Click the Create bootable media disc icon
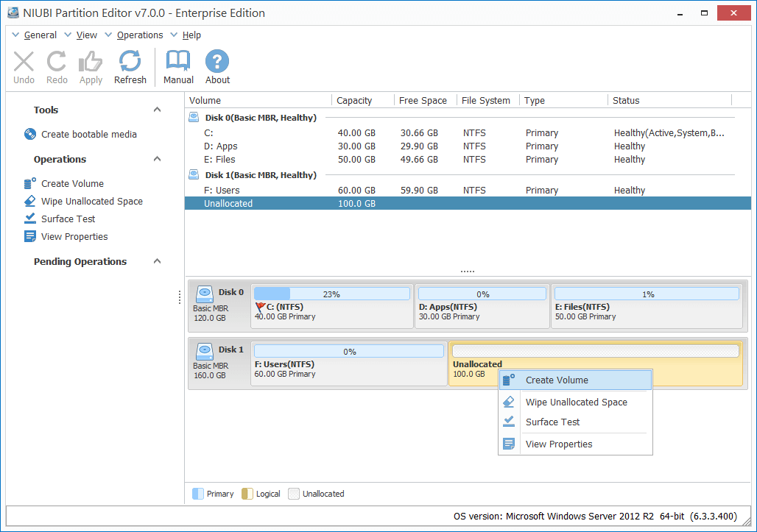The height and width of the screenshot is (532, 757). click(x=30, y=134)
